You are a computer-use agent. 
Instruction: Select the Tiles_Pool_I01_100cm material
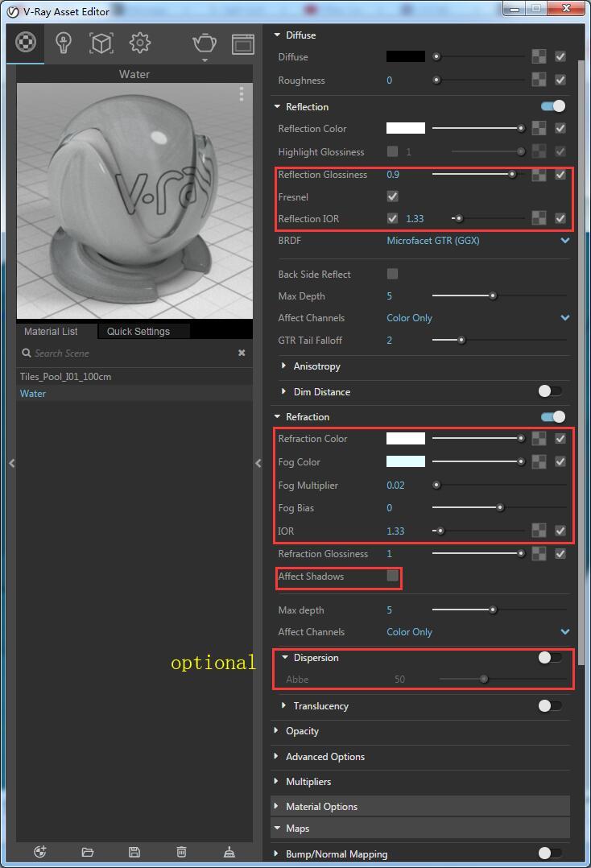tap(134, 377)
